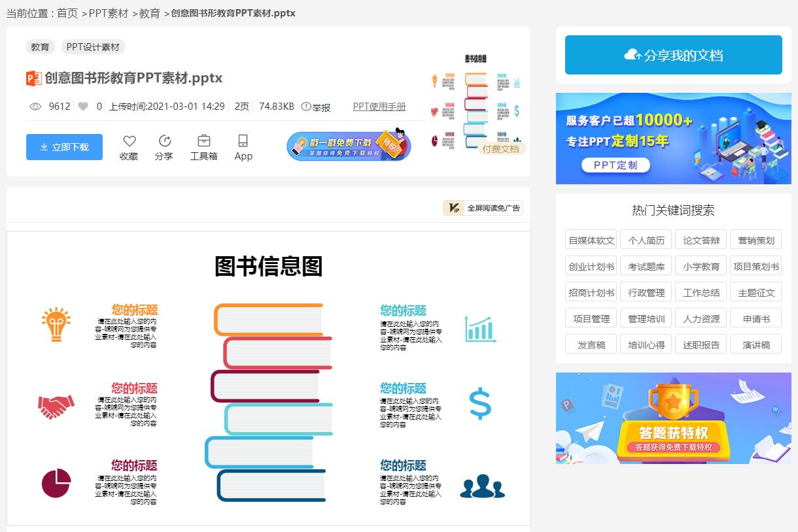Click the 分享我的文档 button

pyautogui.click(x=673, y=54)
